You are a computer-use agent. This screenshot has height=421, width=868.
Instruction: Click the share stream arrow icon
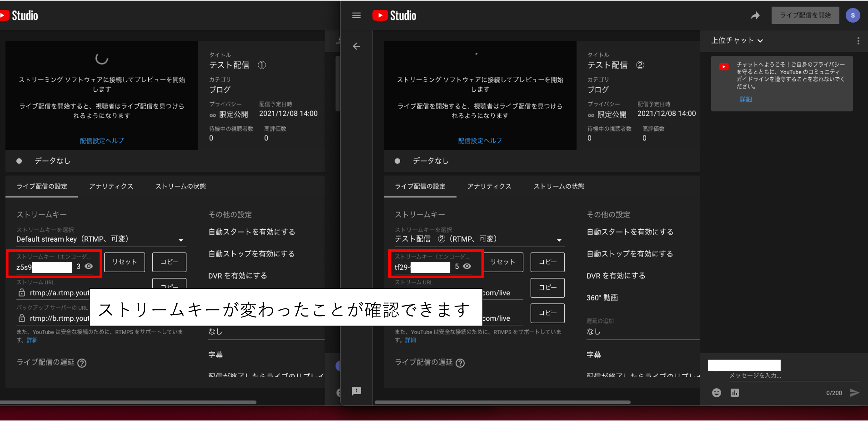[x=755, y=15]
